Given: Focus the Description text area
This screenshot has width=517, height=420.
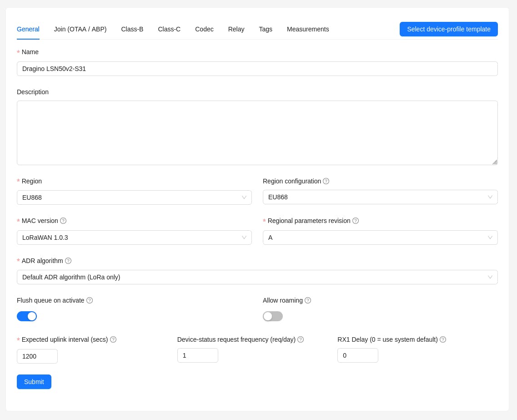Looking at the screenshot, I should click(257, 133).
